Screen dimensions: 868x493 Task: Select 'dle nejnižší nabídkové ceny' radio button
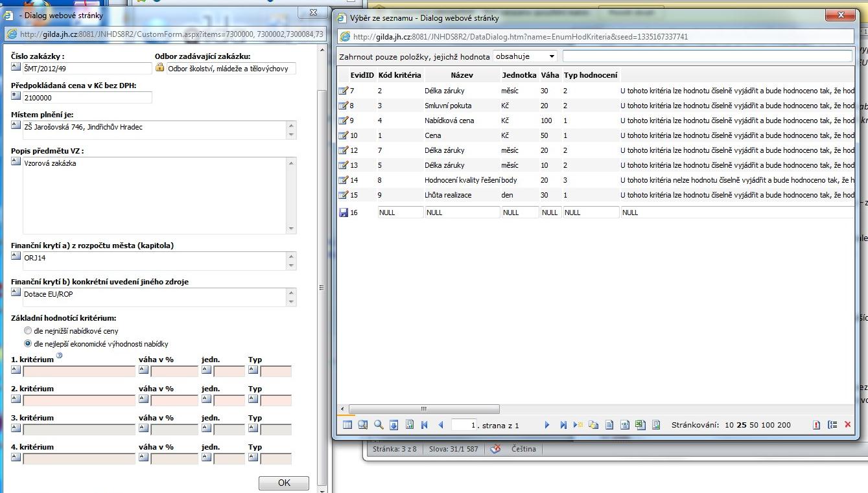click(x=28, y=330)
